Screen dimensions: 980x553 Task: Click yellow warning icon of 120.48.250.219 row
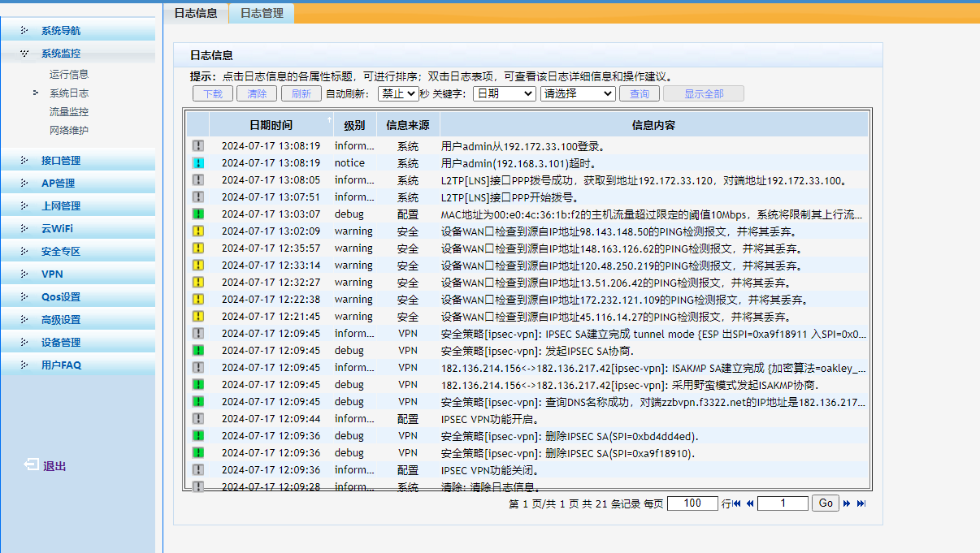(x=198, y=266)
